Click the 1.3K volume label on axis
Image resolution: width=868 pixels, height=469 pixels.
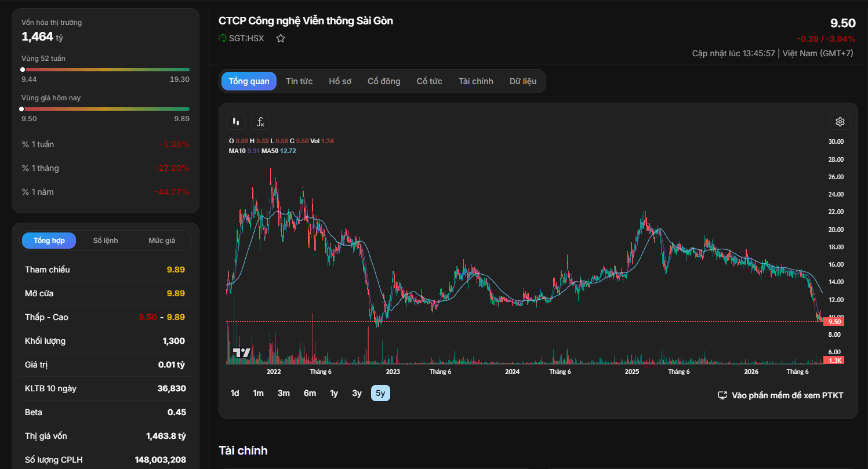coord(834,361)
